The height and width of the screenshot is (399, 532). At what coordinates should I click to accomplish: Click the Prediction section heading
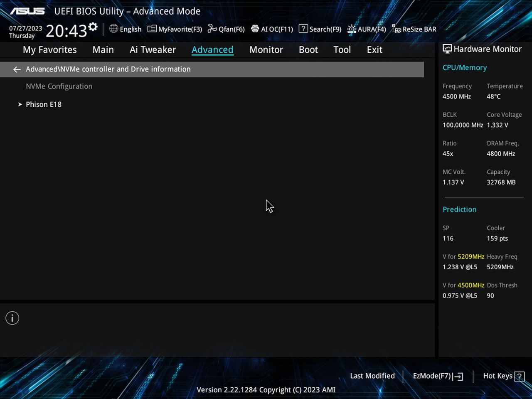tap(459, 209)
